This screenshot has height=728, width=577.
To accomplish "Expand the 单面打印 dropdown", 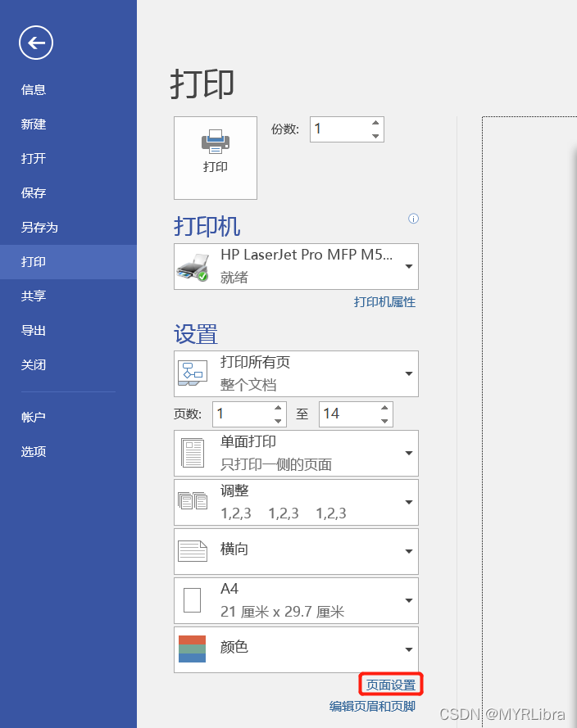I will coord(297,453).
